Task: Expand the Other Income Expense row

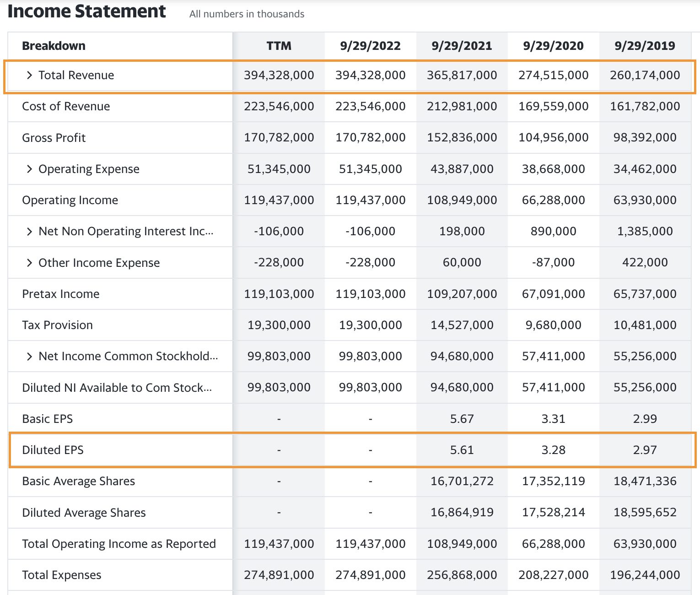Action: 29,262
